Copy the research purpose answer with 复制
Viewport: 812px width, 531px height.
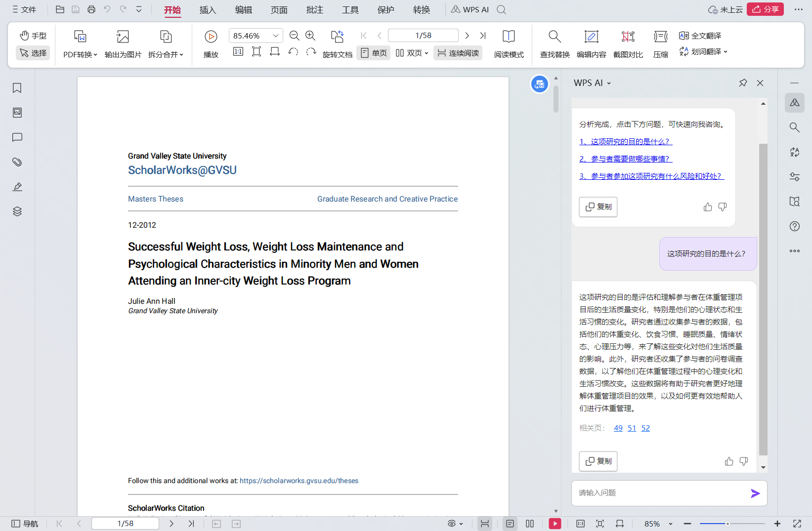pos(598,461)
